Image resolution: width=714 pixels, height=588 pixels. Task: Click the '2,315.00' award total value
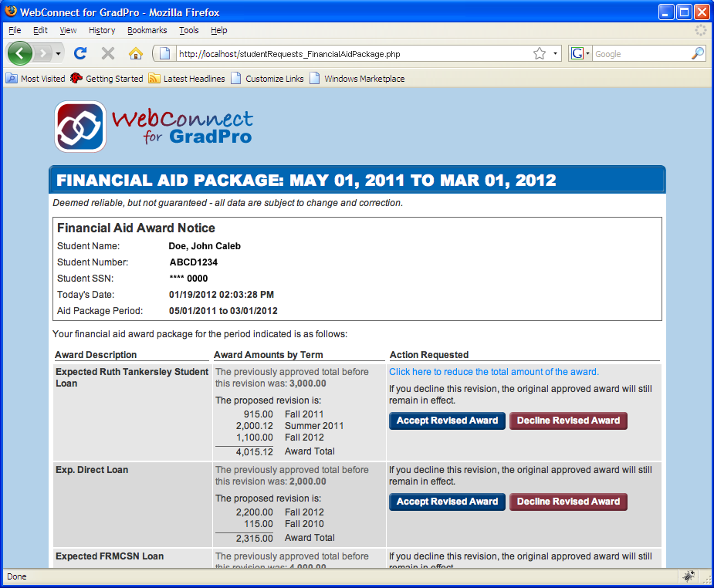[x=255, y=539]
